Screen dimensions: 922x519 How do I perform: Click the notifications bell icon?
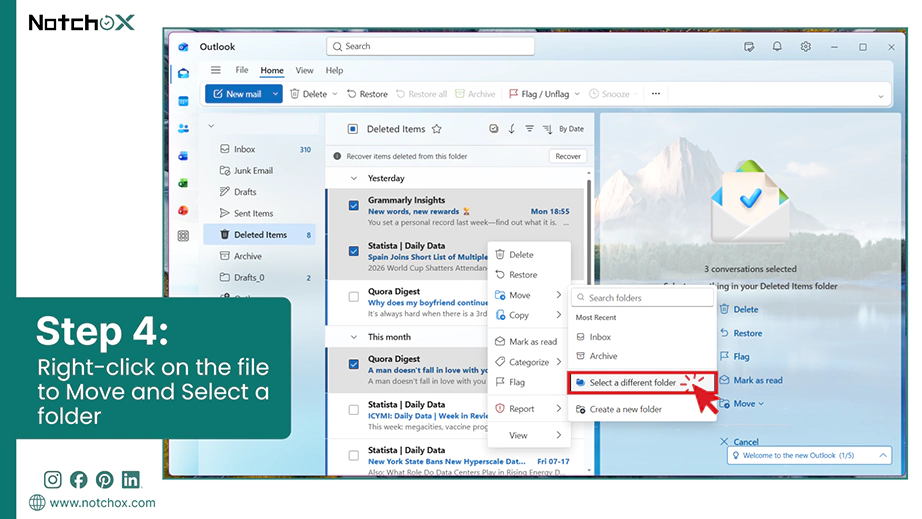click(x=777, y=46)
